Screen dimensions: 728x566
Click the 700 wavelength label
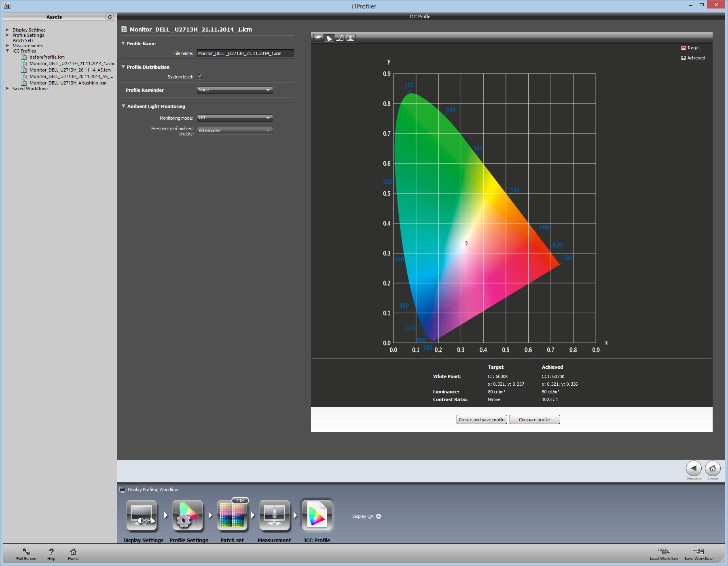(x=567, y=258)
